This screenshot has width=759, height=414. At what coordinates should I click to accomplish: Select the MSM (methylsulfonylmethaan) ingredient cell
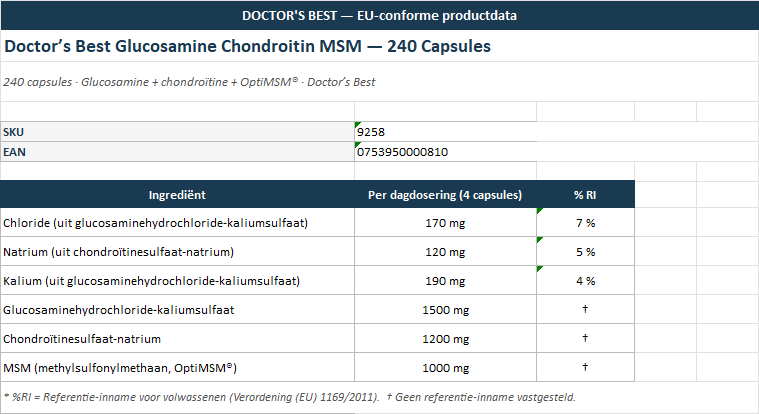click(x=177, y=368)
